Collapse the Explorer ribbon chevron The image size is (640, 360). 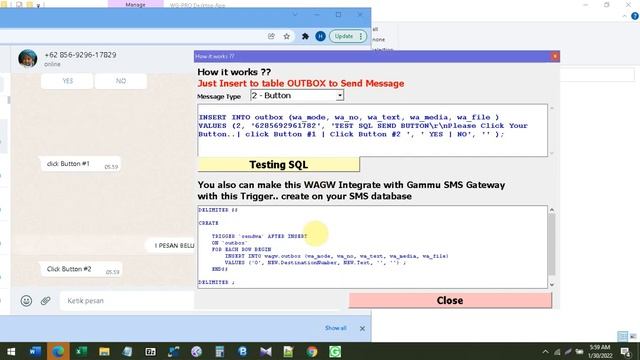click(x=624, y=16)
